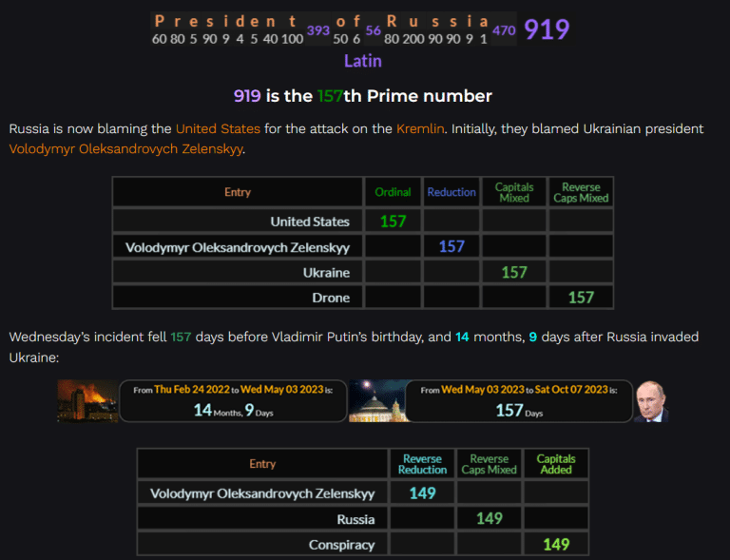730x560 pixels.
Task: Follow the orange Volodymyr Oleksandrovych Zelenskyy link
Action: pos(126,148)
